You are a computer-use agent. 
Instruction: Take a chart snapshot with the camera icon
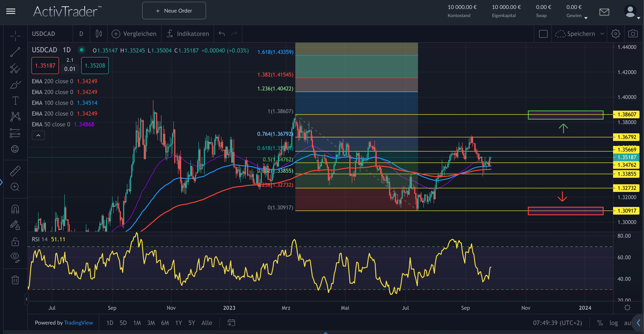click(x=633, y=33)
